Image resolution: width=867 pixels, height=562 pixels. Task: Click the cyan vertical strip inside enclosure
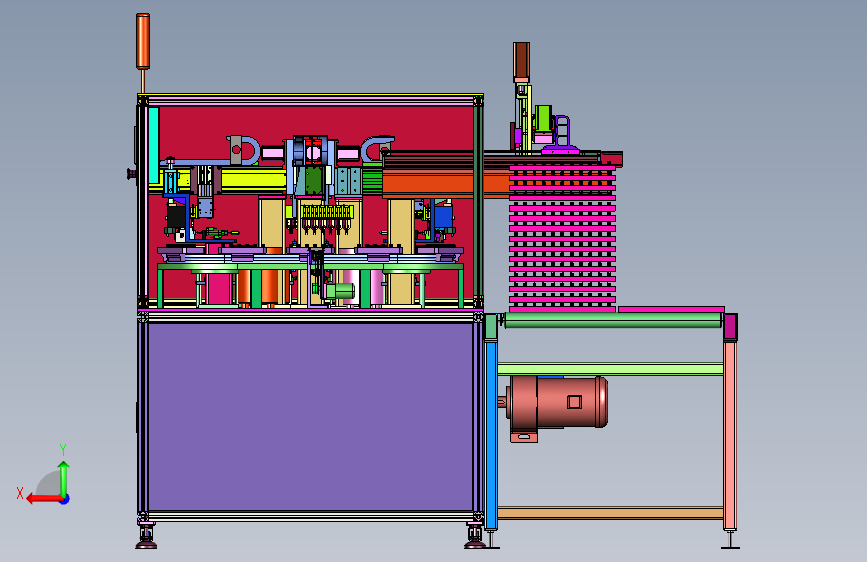tap(154, 145)
